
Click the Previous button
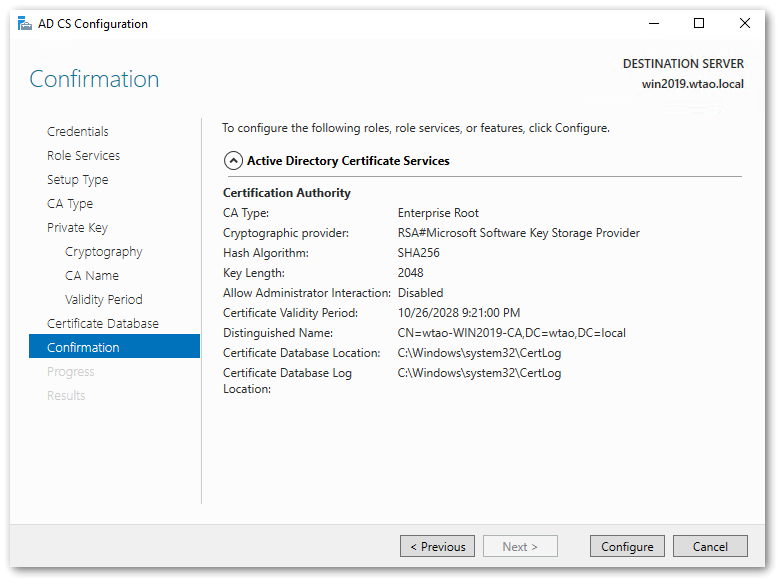pos(437,546)
